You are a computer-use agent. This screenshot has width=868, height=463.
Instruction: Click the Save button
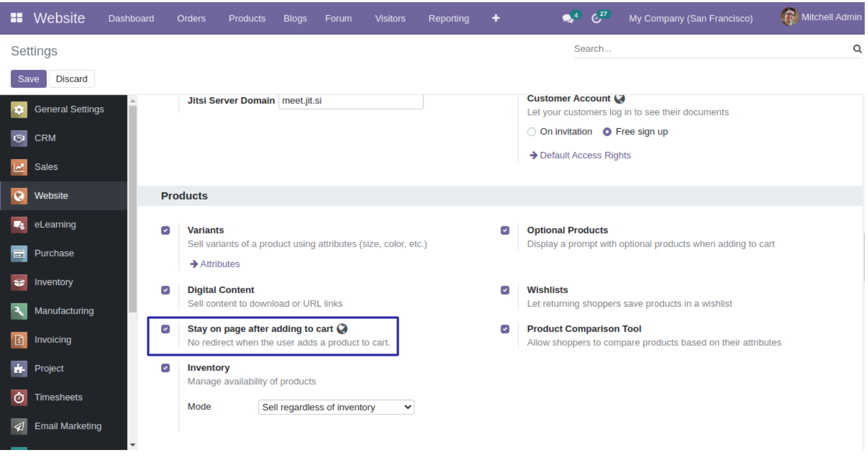(29, 79)
